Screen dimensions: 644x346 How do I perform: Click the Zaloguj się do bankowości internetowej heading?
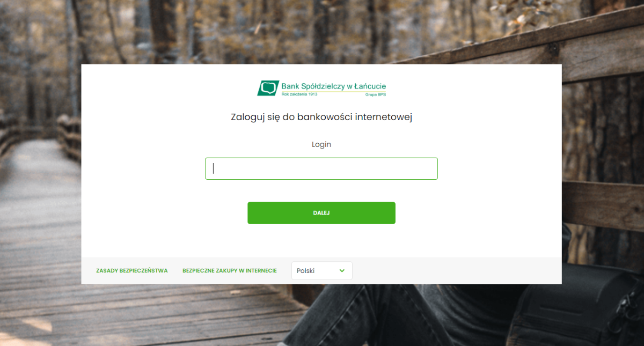coord(321,117)
